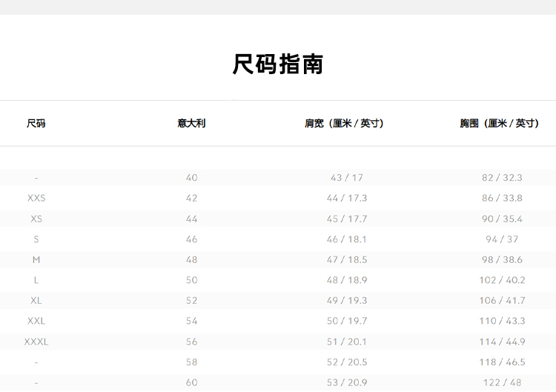The image size is (556, 392).
Task: Click the XL size row label
Action: click(36, 301)
